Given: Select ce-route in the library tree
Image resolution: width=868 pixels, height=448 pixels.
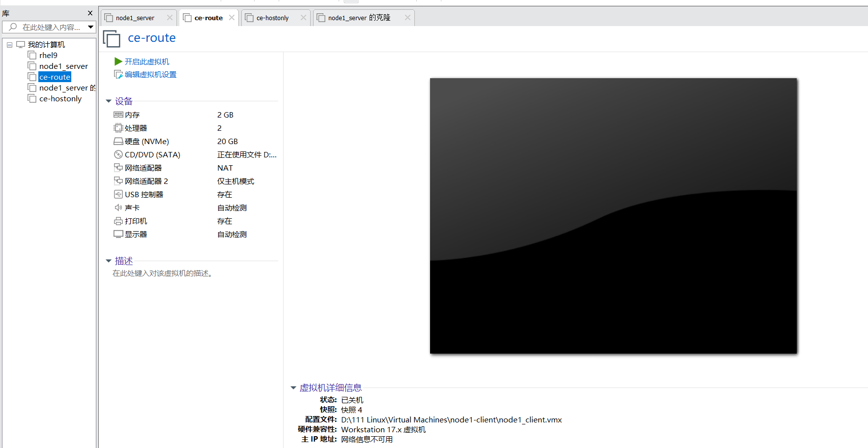Looking at the screenshot, I should click(55, 77).
